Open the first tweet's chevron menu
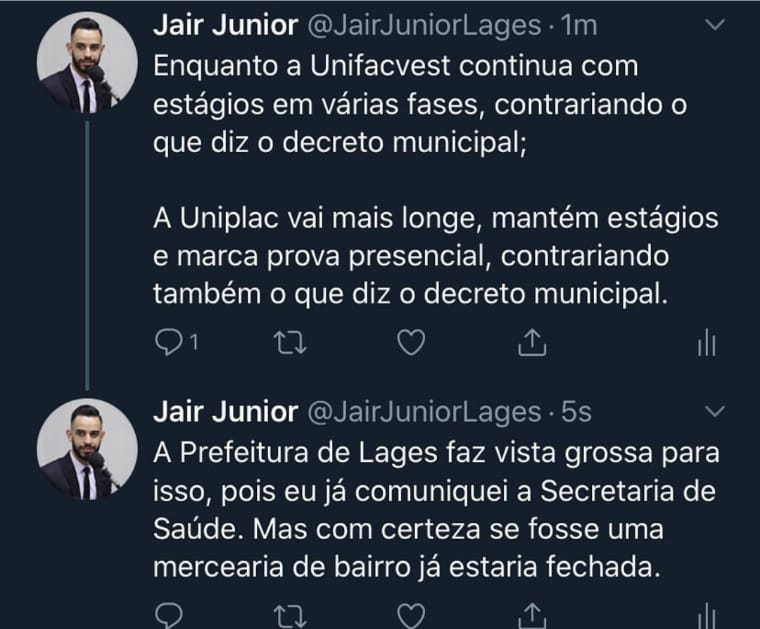This screenshot has height=629, width=760. [715, 26]
